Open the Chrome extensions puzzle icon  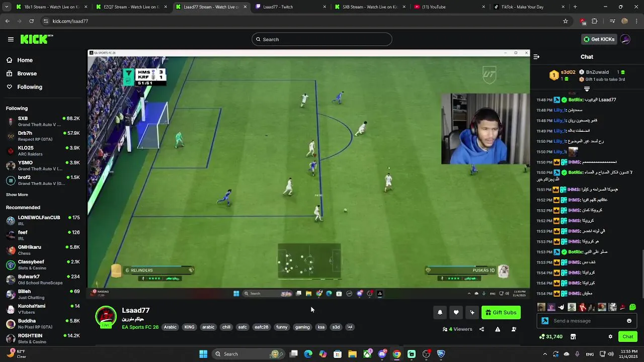(595, 21)
